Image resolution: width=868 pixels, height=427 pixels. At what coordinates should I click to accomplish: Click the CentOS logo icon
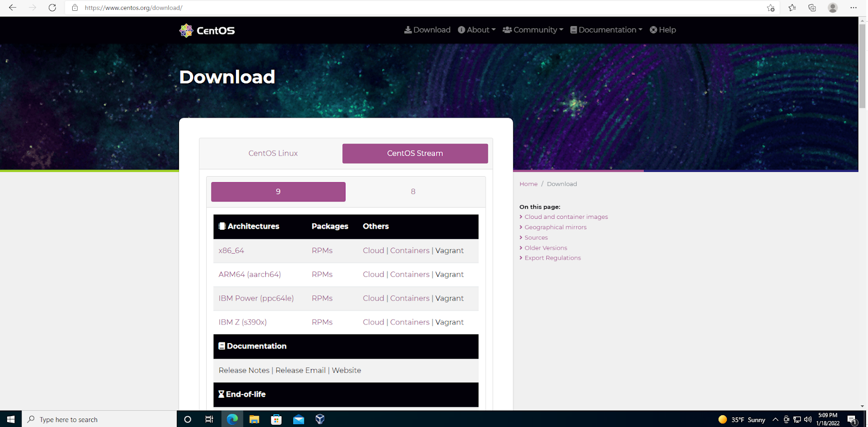(x=186, y=30)
